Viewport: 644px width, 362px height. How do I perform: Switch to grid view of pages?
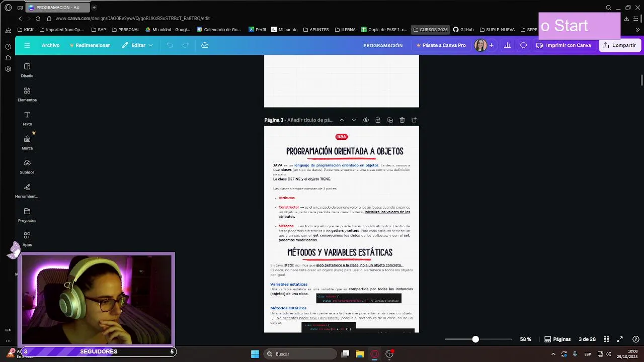click(606, 339)
